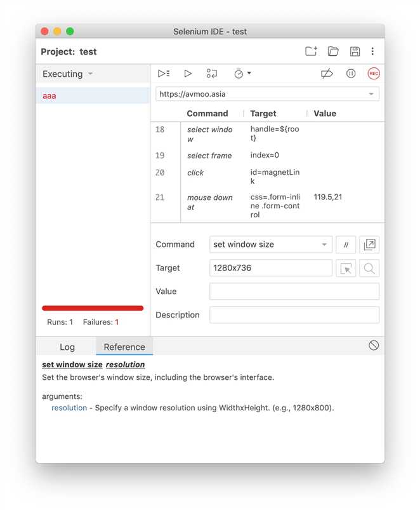Image resolution: width=420 pixels, height=510 pixels.
Task: Click the Value column header
Action: point(325,114)
